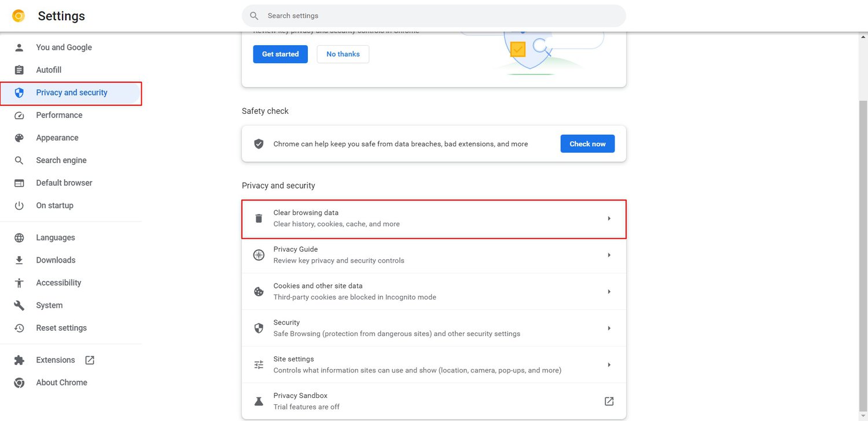The width and height of the screenshot is (868, 421).
Task: Select the Languages globe icon
Action: coord(19,237)
